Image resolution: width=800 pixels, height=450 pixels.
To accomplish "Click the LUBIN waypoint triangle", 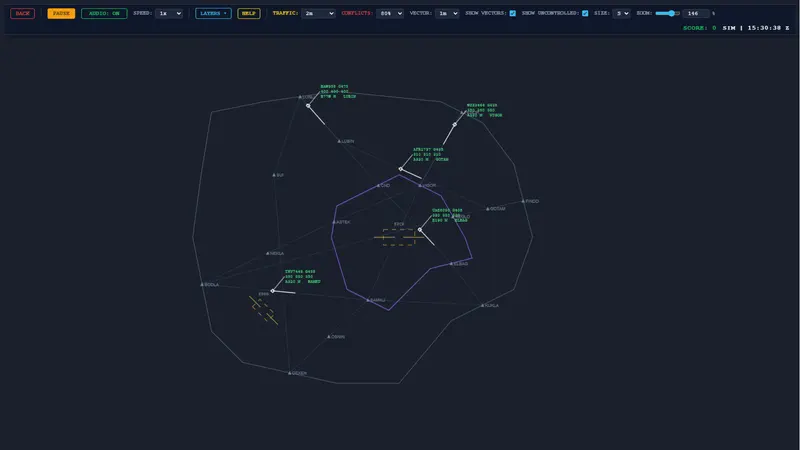I will coord(339,141).
